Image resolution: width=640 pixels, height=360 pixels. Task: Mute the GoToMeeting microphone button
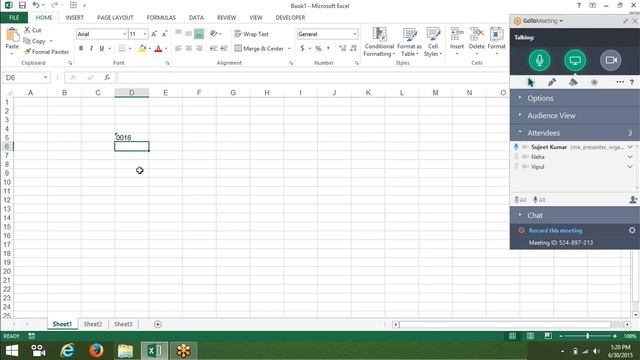[x=539, y=60]
